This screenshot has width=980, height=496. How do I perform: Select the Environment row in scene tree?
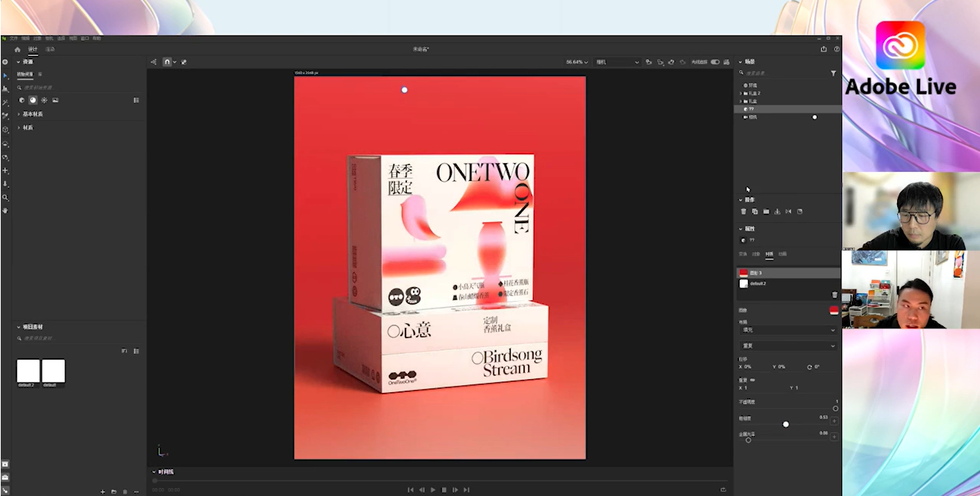(787, 85)
